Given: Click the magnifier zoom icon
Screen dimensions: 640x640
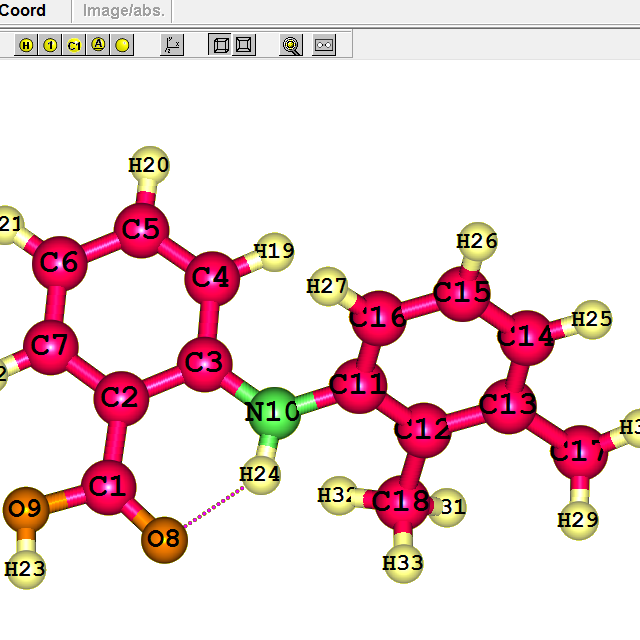Looking at the screenshot, I should [291, 45].
